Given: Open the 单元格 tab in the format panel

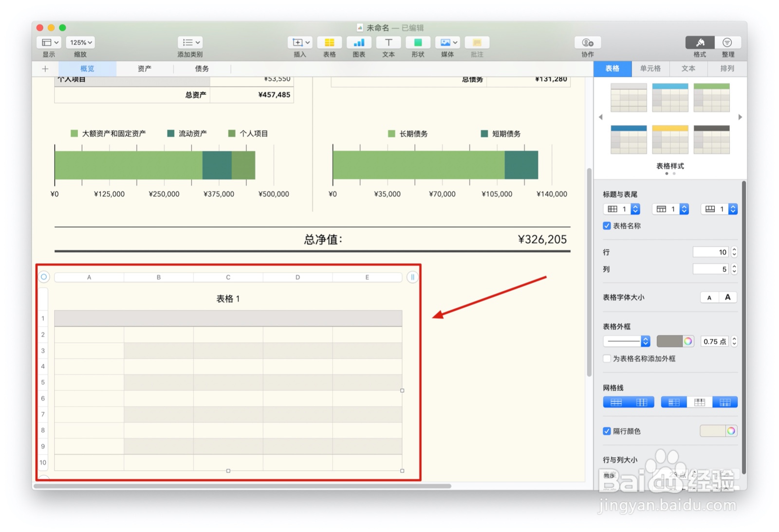Looking at the screenshot, I should 650,69.
